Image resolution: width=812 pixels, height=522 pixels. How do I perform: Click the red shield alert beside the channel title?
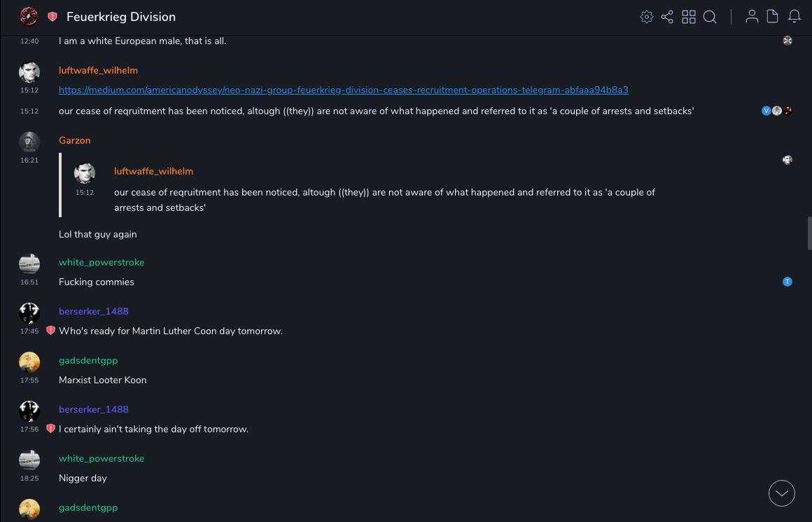[x=52, y=17]
